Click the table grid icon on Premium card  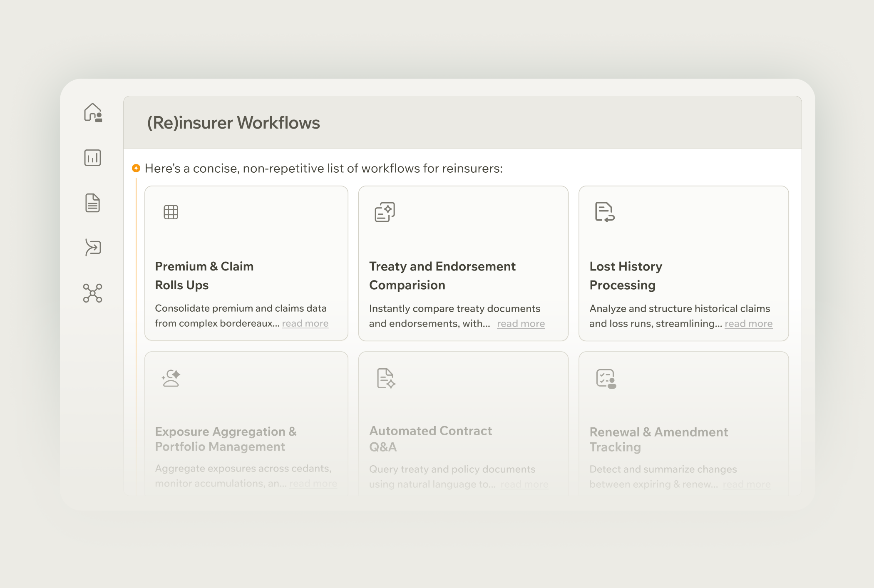pyautogui.click(x=171, y=212)
